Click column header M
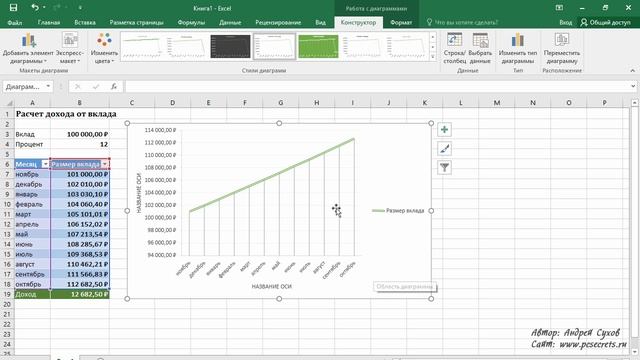 pos(497,103)
